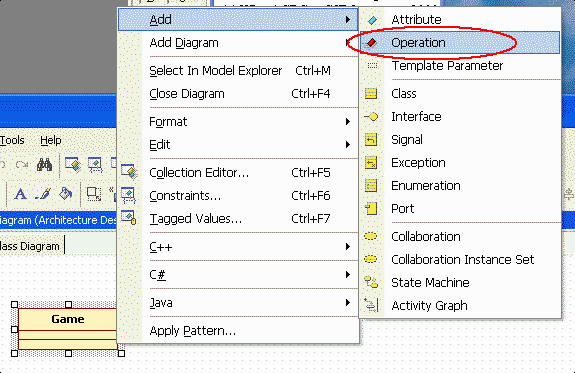Click the yellow Class icon
This screenshot has height=373, width=575.
point(371,94)
